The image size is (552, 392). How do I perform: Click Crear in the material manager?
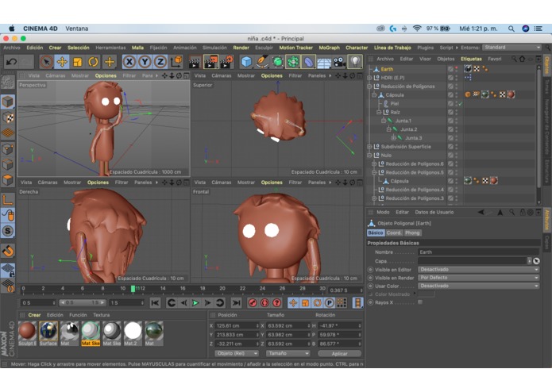[x=34, y=315]
